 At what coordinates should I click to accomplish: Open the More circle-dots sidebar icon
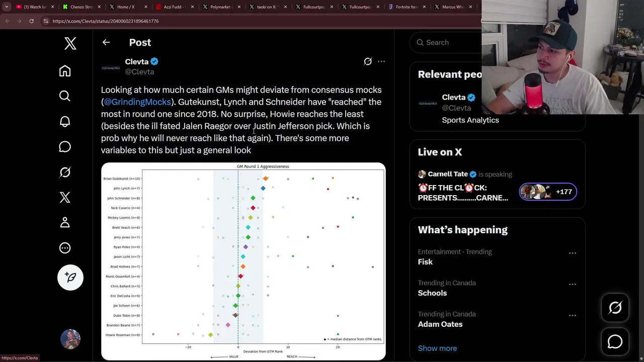point(65,248)
